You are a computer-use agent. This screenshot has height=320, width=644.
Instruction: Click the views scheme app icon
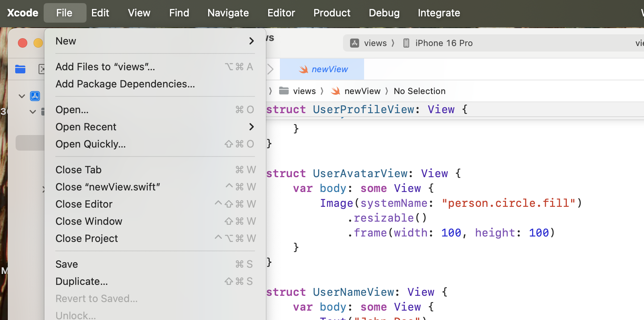pyautogui.click(x=354, y=43)
